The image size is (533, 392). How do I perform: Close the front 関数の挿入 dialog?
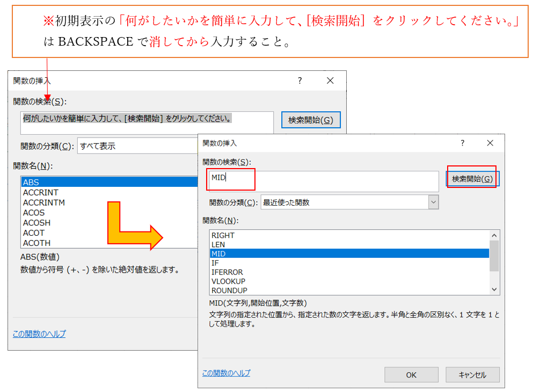490,143
